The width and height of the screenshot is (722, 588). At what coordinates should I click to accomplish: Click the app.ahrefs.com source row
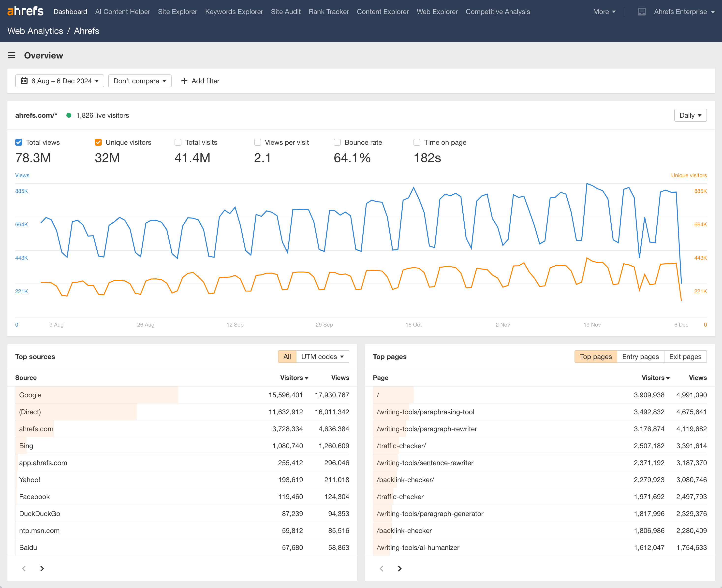click(x=182, y=463)
